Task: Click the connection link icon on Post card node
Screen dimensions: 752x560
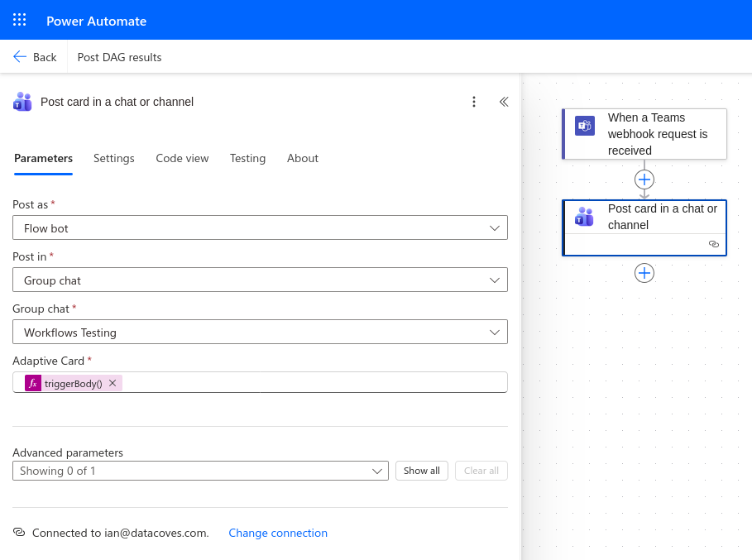Action: pyautogui.click(x=714, y=244)
